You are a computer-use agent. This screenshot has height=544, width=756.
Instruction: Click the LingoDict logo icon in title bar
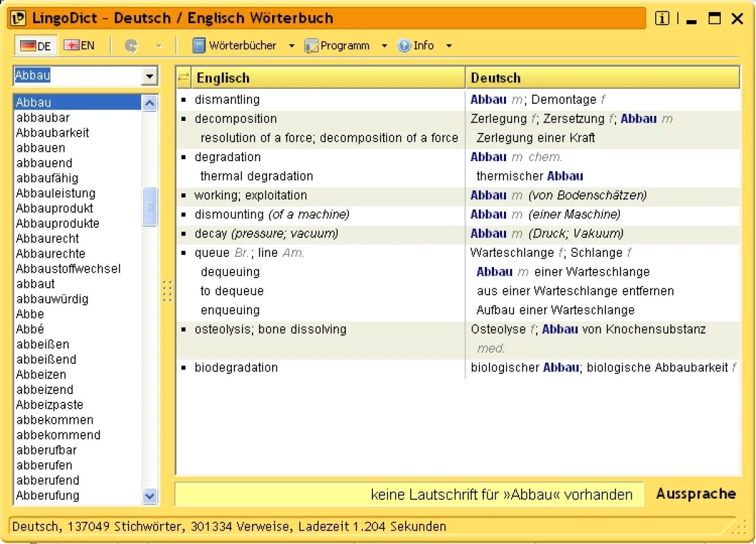(18, 18)
